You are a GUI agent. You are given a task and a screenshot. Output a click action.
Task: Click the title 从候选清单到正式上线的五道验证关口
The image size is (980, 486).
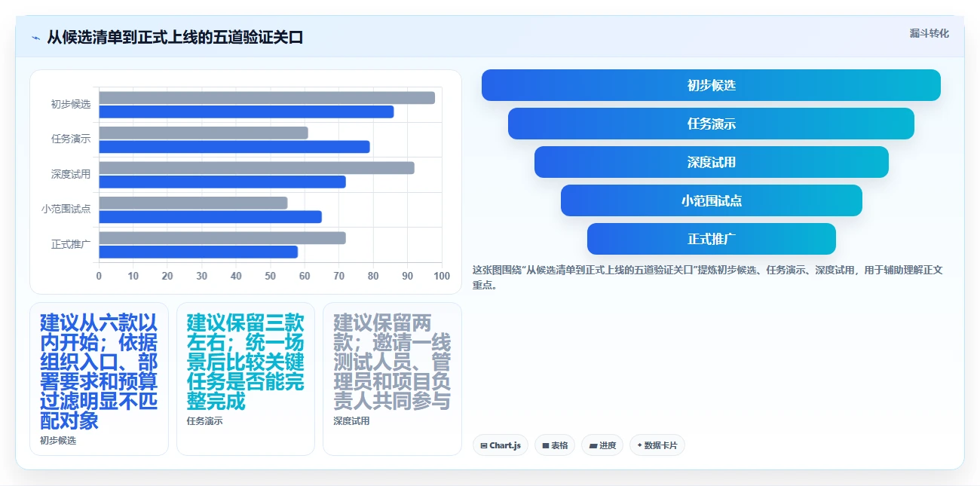coord(175,37)
